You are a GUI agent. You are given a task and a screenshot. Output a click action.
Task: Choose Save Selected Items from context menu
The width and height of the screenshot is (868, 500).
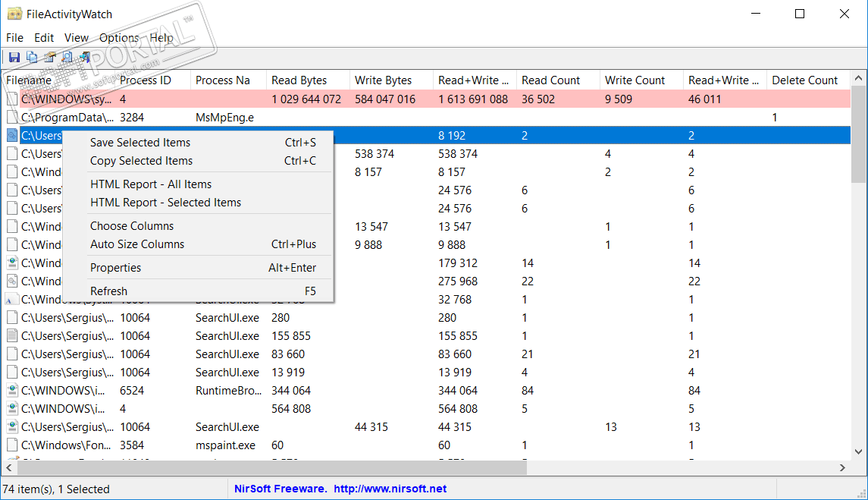[x=198, y=143]
